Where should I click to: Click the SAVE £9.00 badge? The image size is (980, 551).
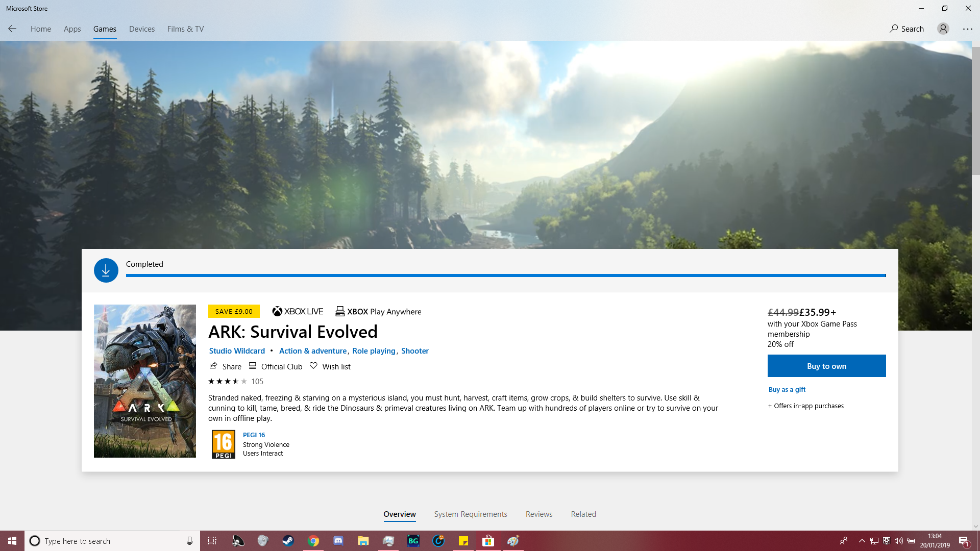[234, 311]
